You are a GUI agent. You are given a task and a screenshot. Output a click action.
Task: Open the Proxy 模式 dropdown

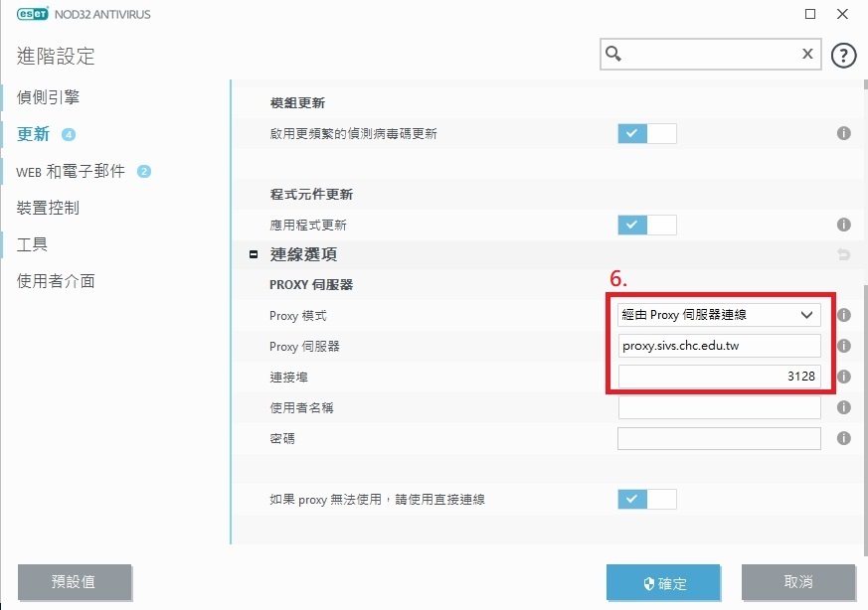click(719, 315)
